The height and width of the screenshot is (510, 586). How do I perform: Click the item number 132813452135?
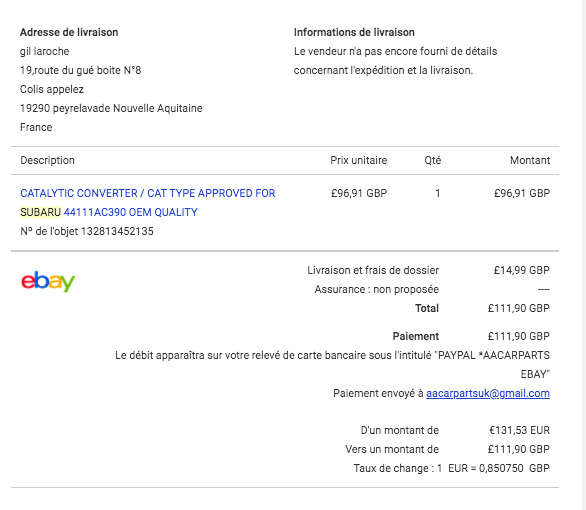click(x=117, y=231)
